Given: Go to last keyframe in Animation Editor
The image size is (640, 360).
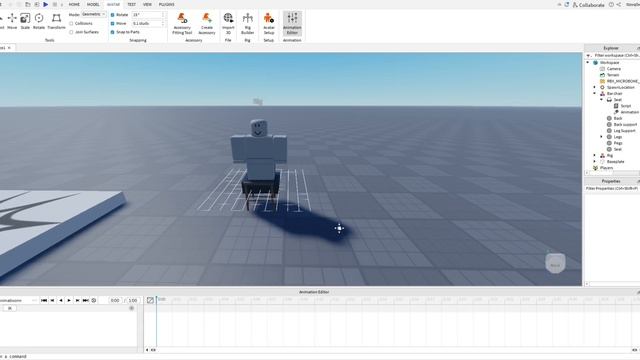Looking at the screenshot, I should 86,300.
